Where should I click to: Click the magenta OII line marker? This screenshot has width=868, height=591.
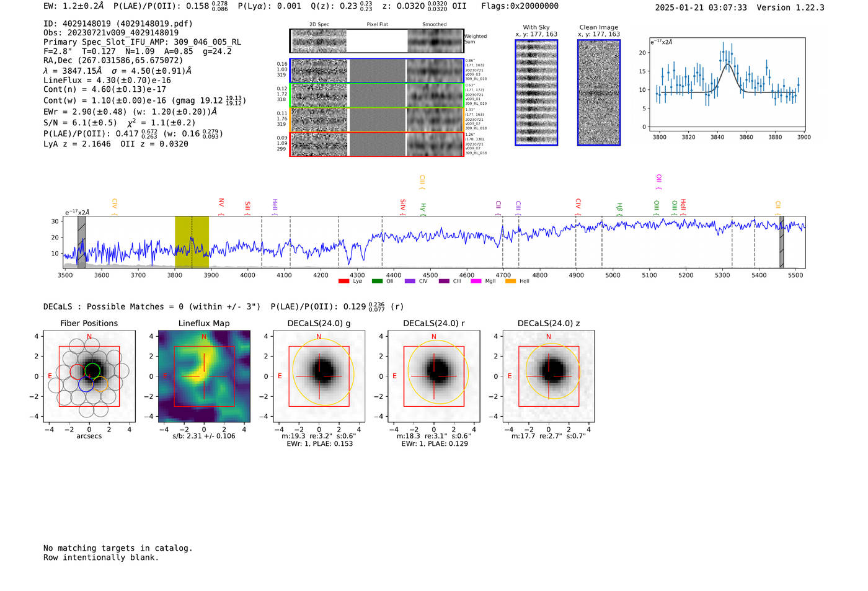pyautogui.click(x=659, y=182)
